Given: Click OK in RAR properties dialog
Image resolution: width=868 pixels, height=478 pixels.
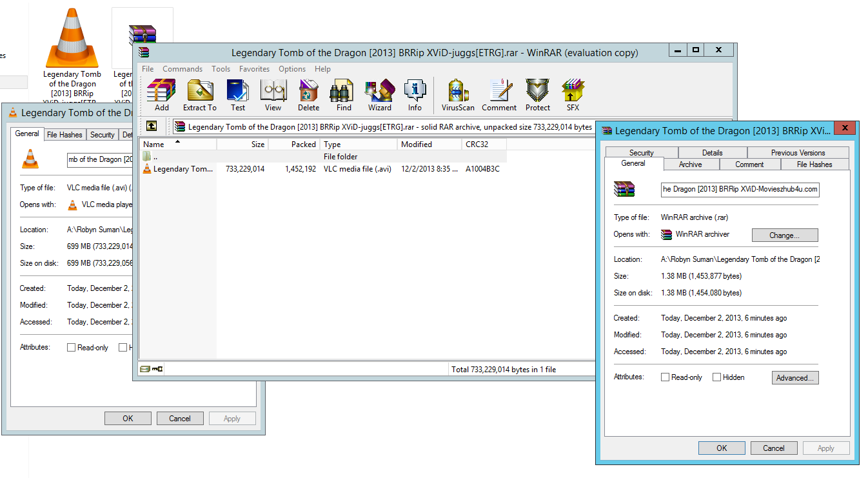Looking at the screenshot, I should pos(722,448).
